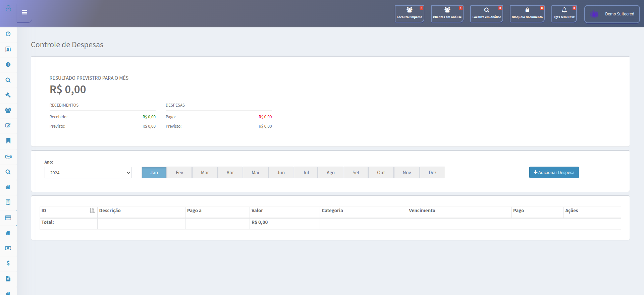
Task: Open the building icon in sidebar
Action: (x=8, y=202)
